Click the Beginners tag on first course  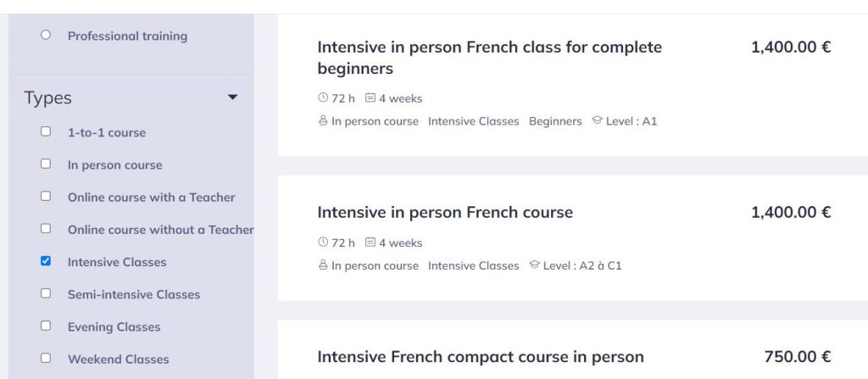pyautogui.click(x=555, y=121)
